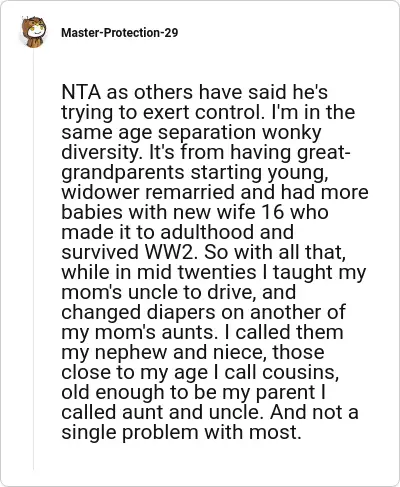This screenshot has height=487, width=400.
Task: Click the text "my mom's aunts"
Action: click(137, 333)
